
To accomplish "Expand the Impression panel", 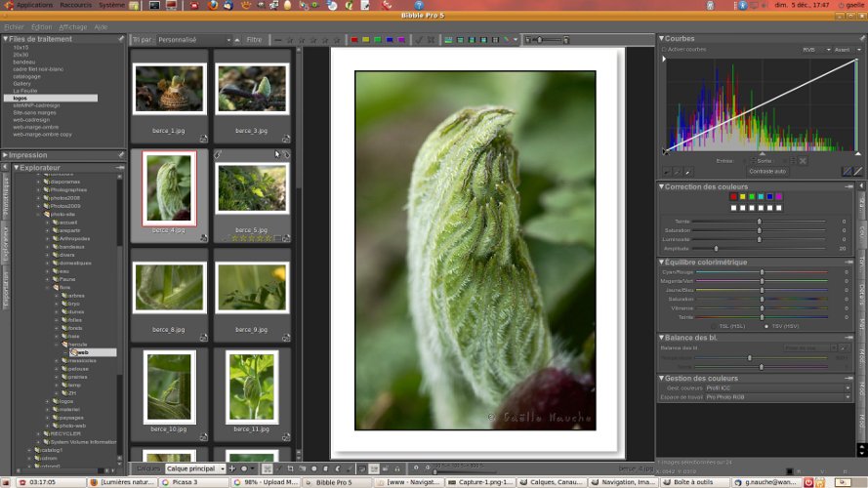I will coord(6,155).
